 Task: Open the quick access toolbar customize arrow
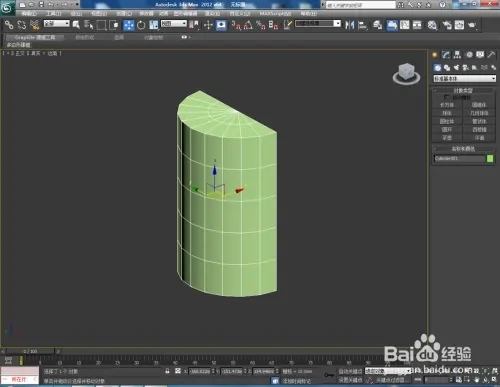point(77,5)
